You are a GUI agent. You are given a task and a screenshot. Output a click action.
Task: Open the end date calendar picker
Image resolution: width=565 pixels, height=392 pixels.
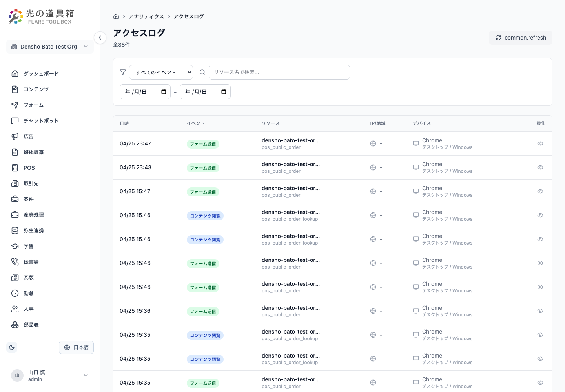(224, 92)
